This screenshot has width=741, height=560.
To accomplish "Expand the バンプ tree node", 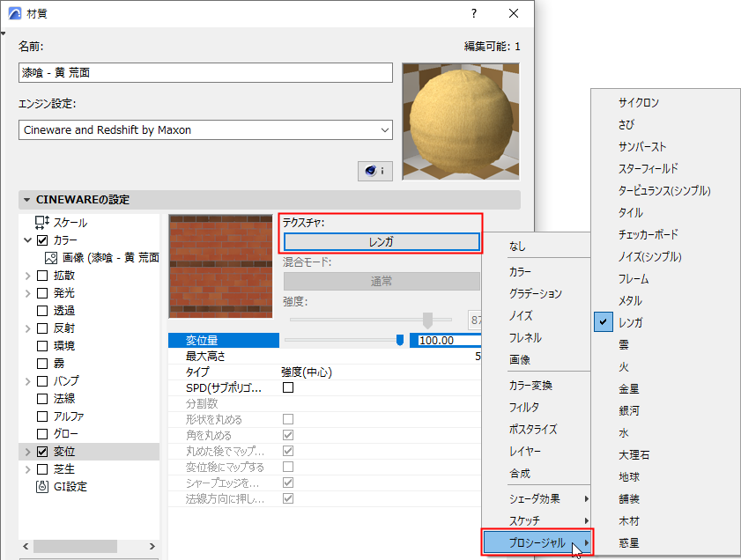I will click(27, 381).
